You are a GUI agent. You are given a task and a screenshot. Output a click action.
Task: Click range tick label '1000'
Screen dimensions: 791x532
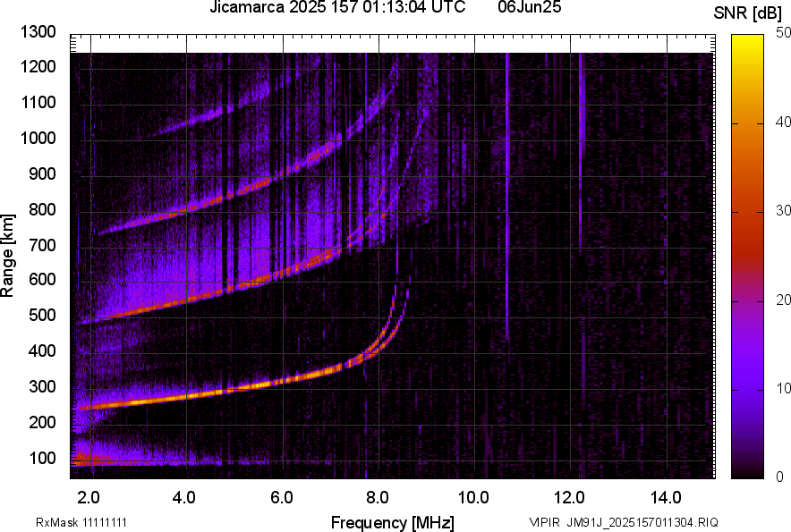pos(38,138)
